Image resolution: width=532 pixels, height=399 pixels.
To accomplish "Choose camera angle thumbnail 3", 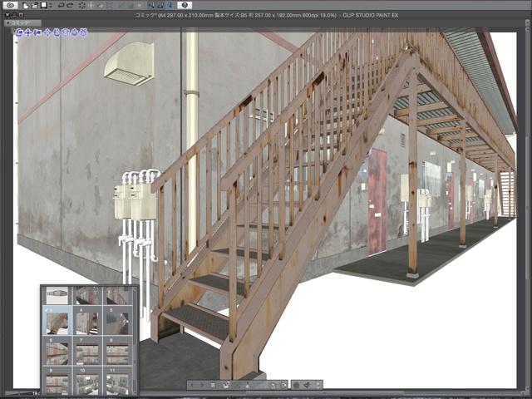I will pos(57,321).
